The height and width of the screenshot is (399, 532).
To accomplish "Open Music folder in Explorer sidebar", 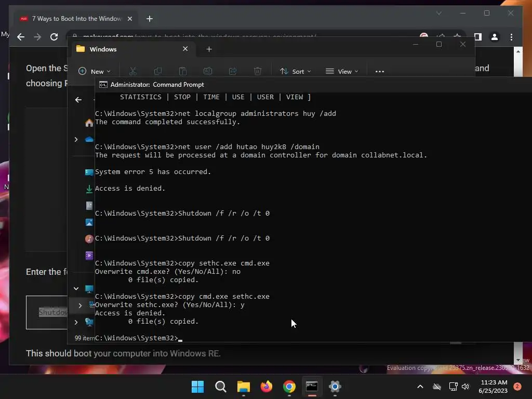I will [x=89, y=239].
